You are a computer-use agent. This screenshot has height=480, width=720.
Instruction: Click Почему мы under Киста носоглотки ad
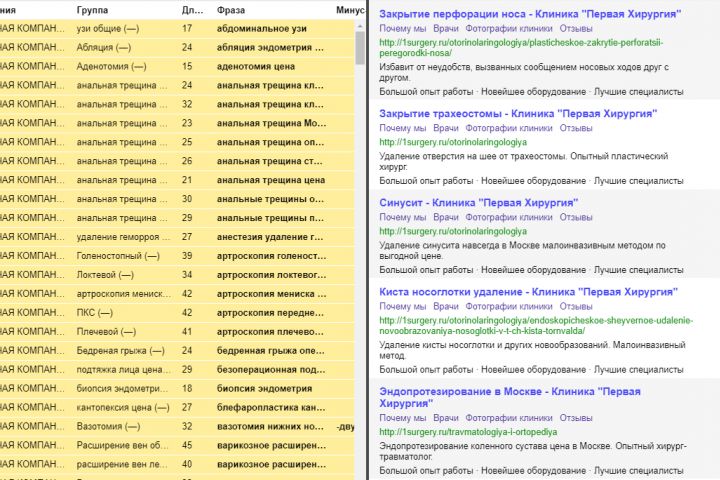[x=403, y=306]
